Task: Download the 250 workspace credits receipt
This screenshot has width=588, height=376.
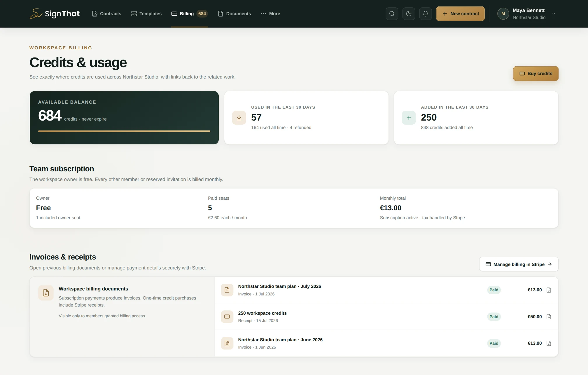Action: pos(549,317)
